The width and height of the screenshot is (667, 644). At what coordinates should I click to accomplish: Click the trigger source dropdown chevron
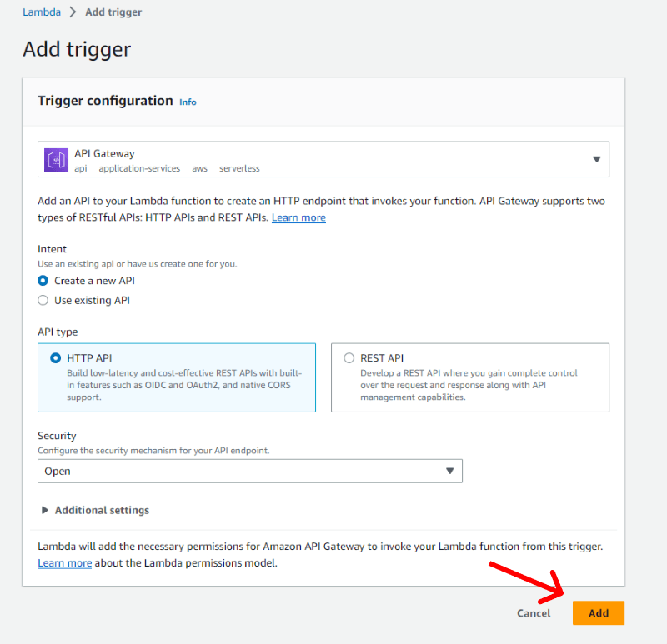pyautogui.click(x=597, y=158)
